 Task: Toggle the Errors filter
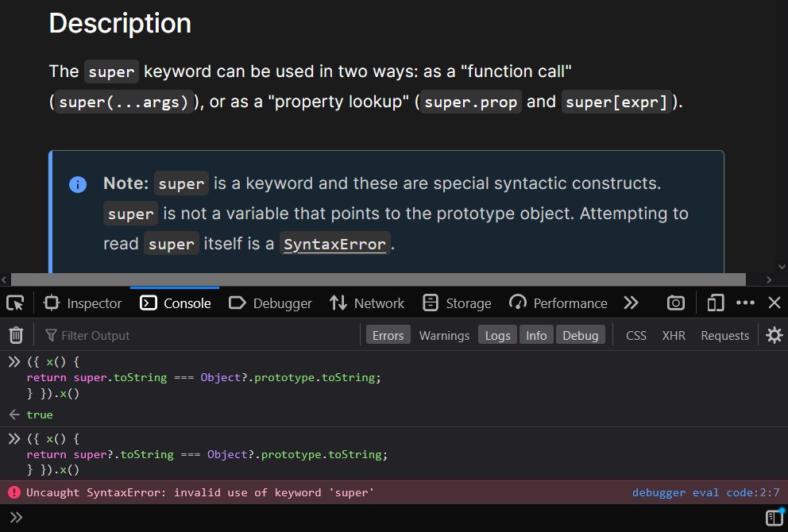[x=388, y=335]
